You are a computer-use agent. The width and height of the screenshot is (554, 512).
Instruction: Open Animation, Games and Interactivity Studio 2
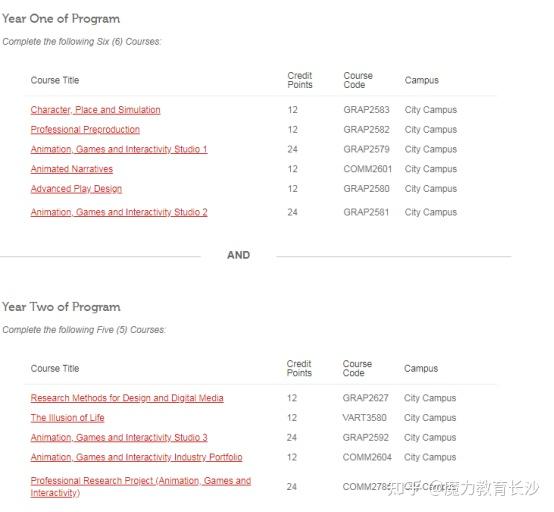(119, 212)
